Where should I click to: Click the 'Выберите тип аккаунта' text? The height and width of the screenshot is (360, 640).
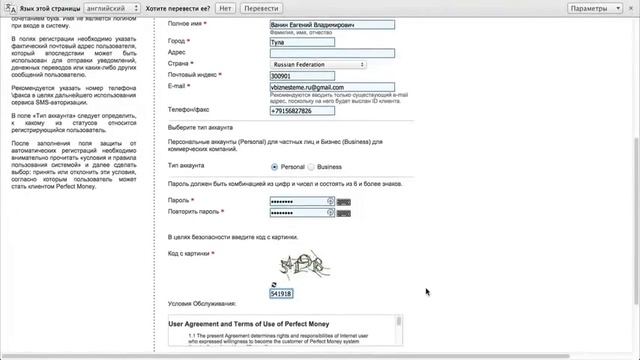click(x=200, y=128)
